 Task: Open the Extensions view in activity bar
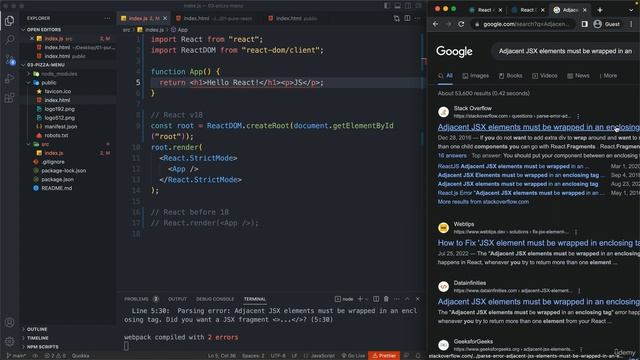(9, 98)
